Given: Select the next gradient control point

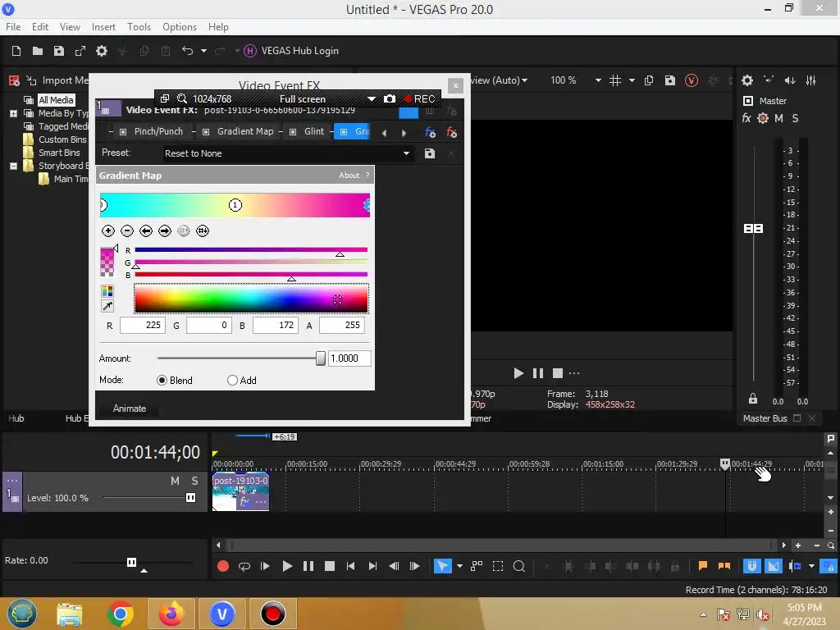Looking at the screenshot, I should click(x=164, y=231).
